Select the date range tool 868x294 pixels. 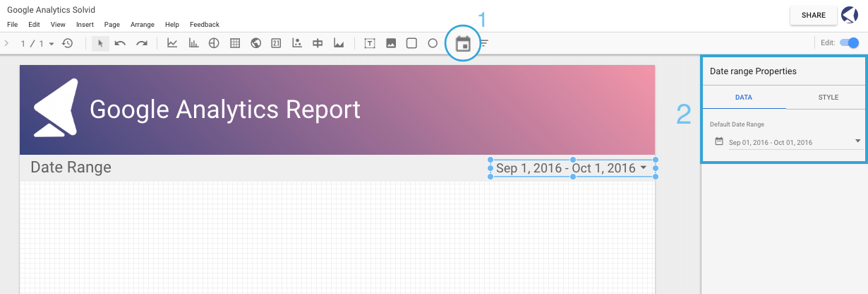(x=463, y=44)
